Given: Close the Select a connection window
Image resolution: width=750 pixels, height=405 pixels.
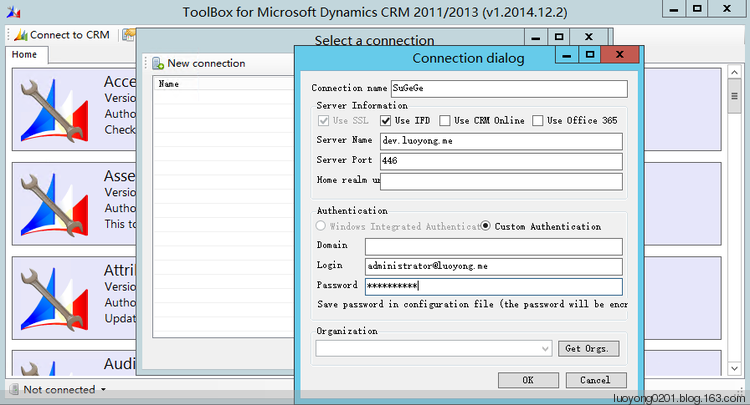Looking at the screenshot, I should point(589,37).
